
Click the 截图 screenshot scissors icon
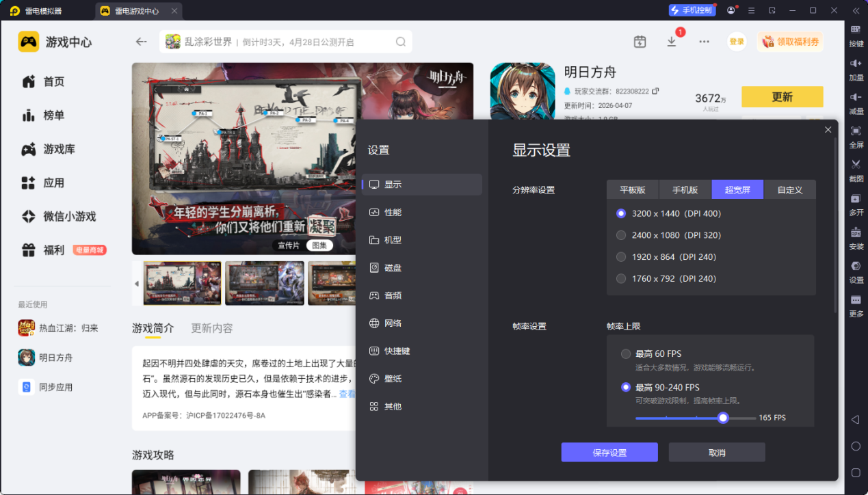click(856, 165)
